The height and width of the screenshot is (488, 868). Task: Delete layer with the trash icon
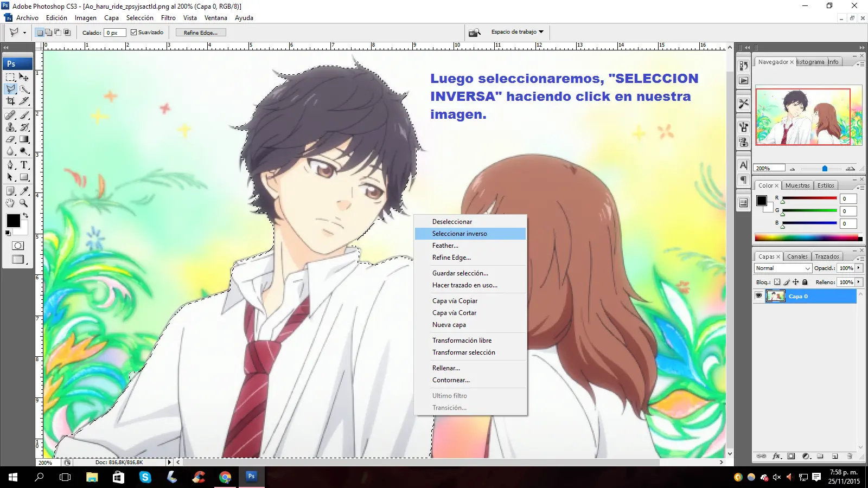pos(850,457)
